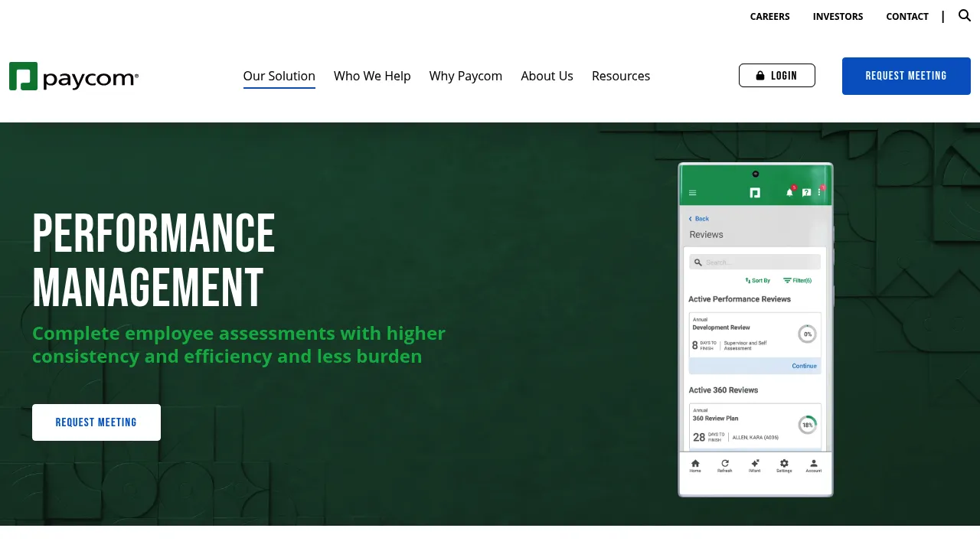Image resolution: width=980 pixels, height=551 pixels.
Task: Click the Login button
Action: [x=777, y=76]
